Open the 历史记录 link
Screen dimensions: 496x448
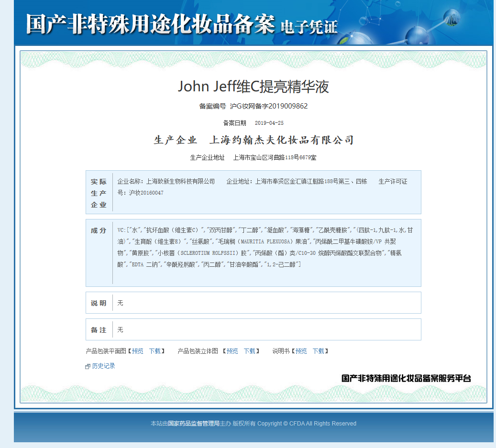103,366
